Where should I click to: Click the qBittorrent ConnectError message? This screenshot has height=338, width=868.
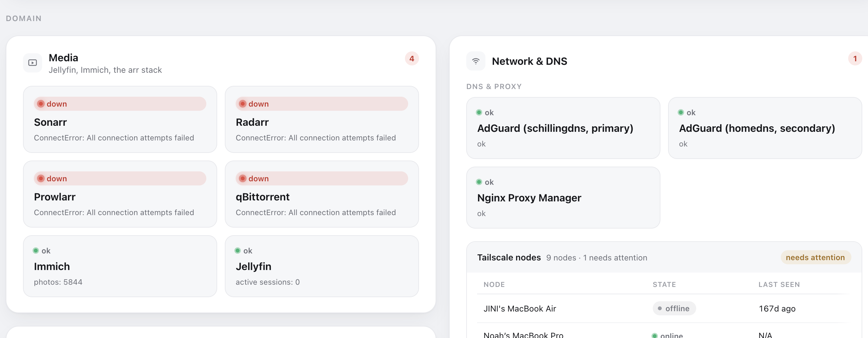(x=316, y=213)
